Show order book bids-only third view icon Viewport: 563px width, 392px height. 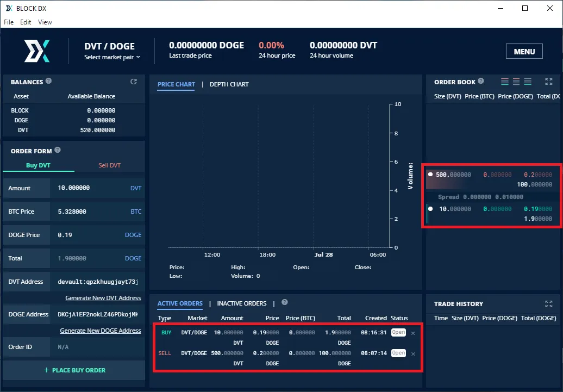pos(528,82)
